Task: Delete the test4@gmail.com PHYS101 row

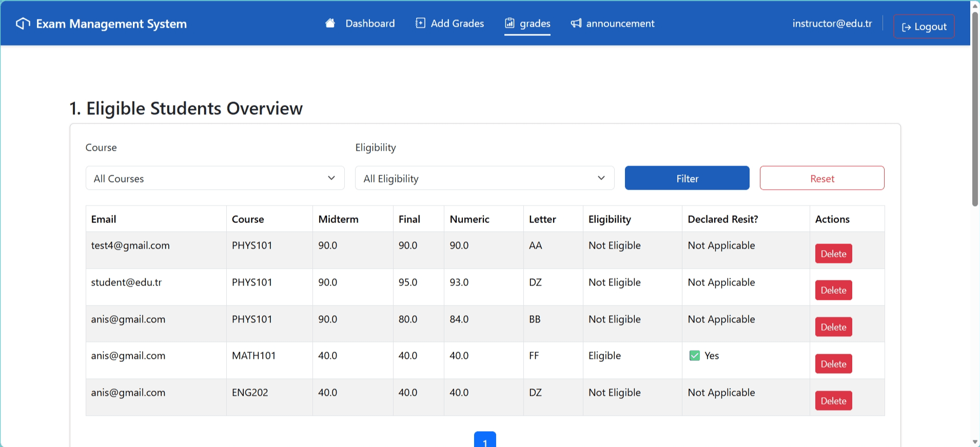Action: [834, 254]
